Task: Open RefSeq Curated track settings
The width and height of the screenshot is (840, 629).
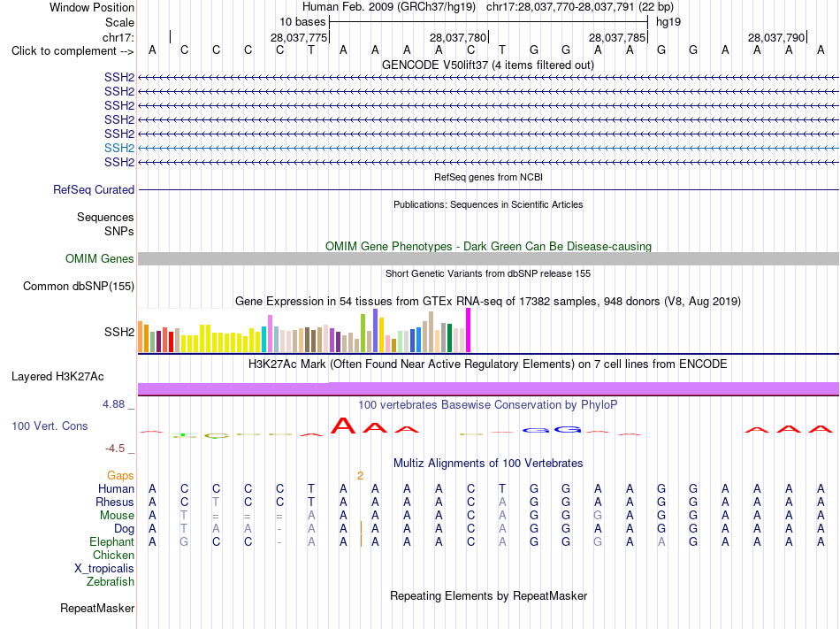Action: (94, 189)
